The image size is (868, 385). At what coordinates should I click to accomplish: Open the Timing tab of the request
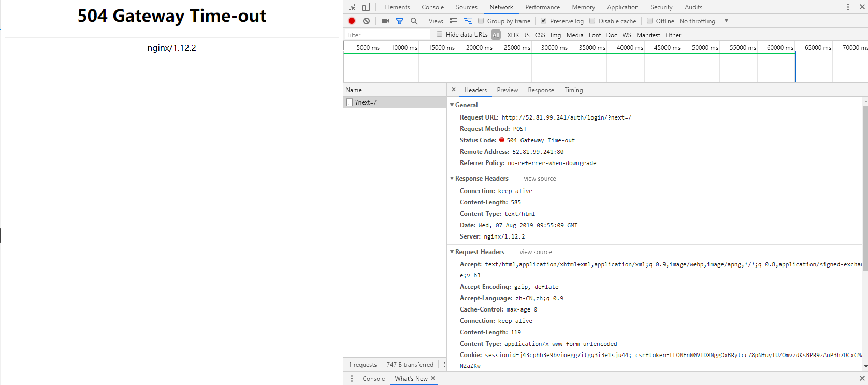click(573, 90)
